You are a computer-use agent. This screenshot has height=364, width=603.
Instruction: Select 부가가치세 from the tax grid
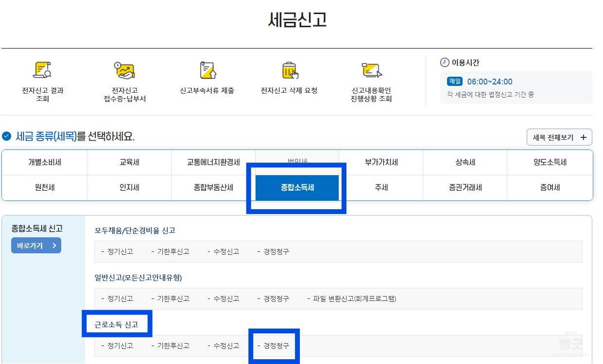(381, 162)
